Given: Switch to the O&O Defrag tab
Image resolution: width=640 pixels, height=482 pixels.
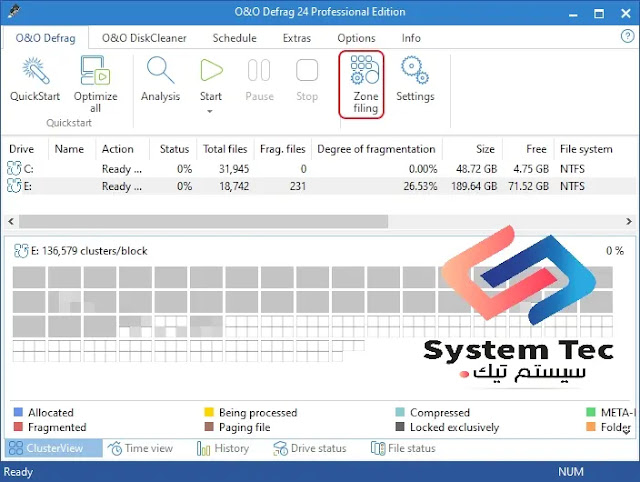Looking at the screenshot, I should [45, 38].
